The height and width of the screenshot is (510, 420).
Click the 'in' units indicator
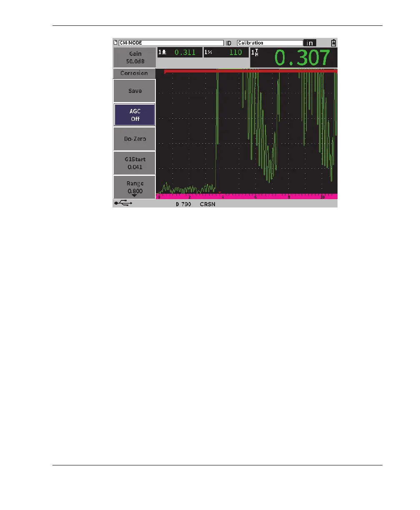pos(310,43)
